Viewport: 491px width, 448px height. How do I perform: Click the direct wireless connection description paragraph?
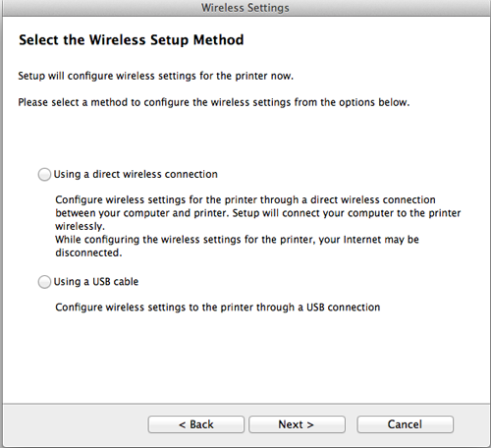[x=258, y=213]
